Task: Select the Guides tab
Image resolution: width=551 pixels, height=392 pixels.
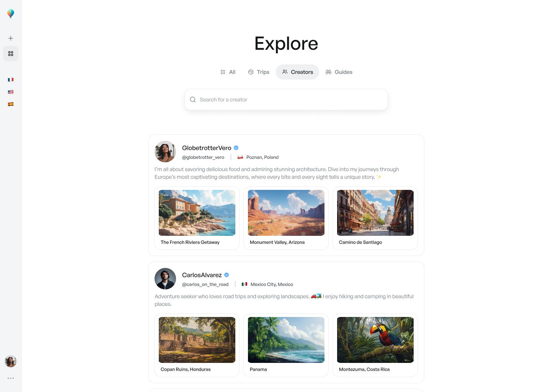Action: [x=339, y=72]
